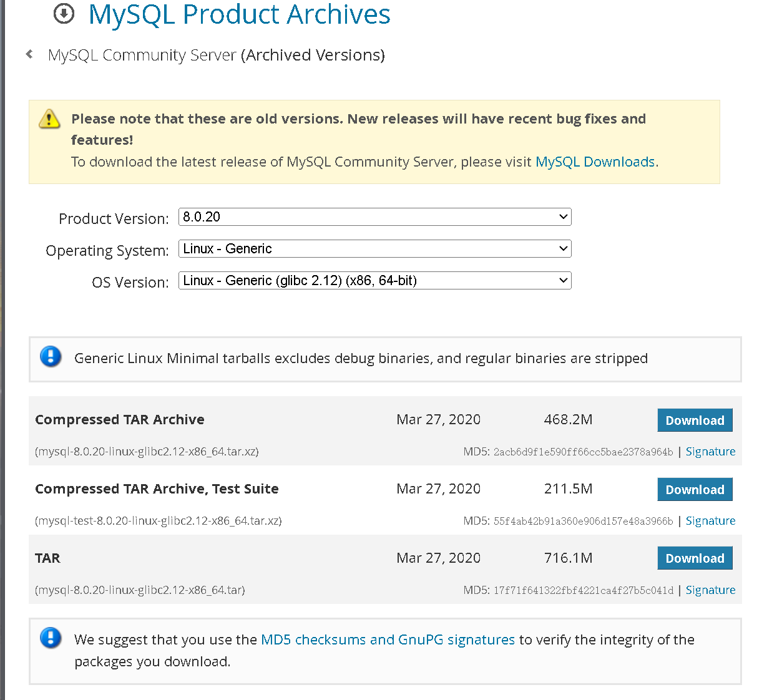The width and height of the screenshot is (777, 700).
Task: View the Signature for the Test Suite archive
Action: coord(710,520)
